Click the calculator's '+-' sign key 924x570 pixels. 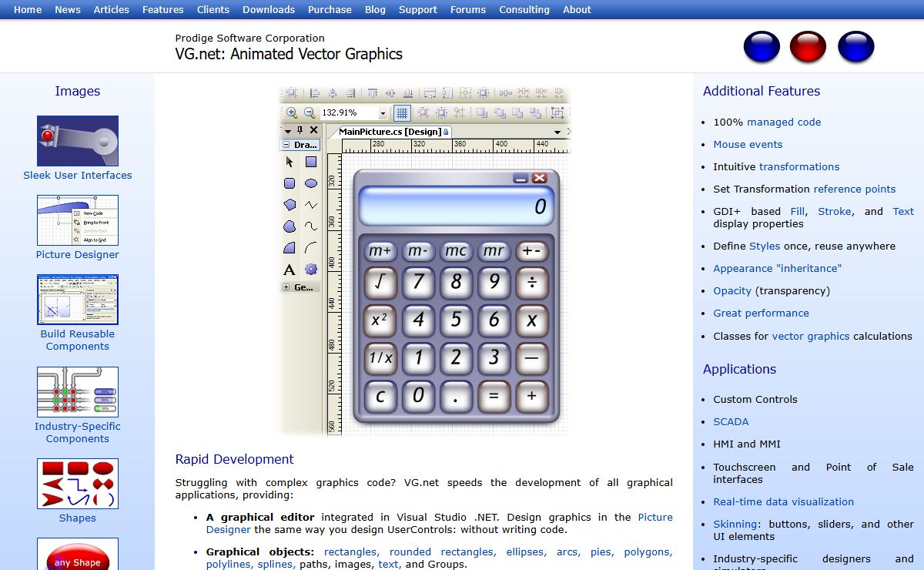coord(532,250)
